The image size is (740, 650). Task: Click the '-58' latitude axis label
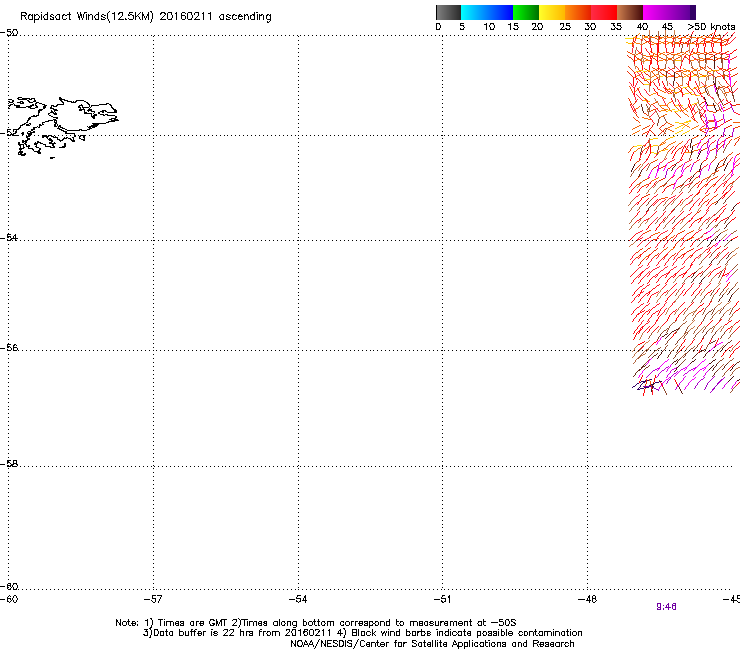click(9, 464)
